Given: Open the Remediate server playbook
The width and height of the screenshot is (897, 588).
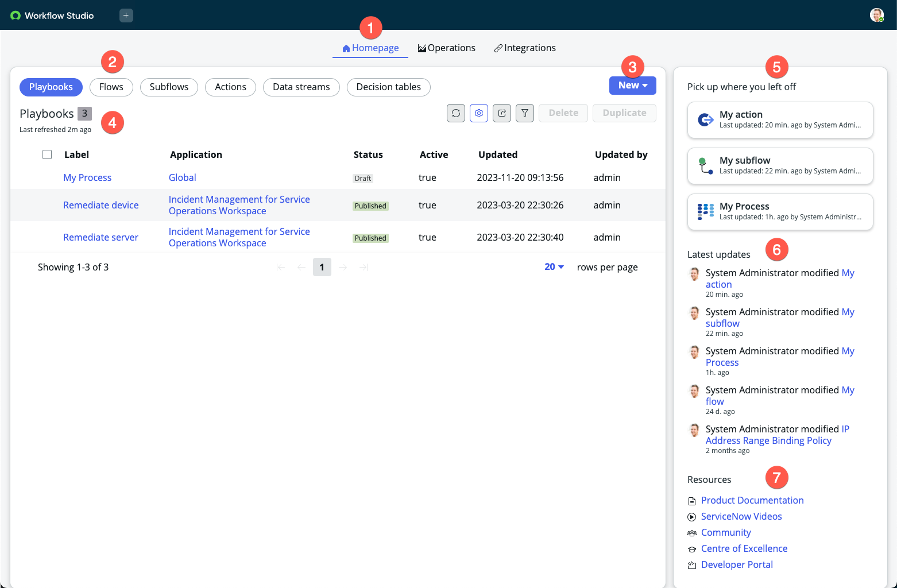Looking at the screenshot, I should click(x=100, y=238).
